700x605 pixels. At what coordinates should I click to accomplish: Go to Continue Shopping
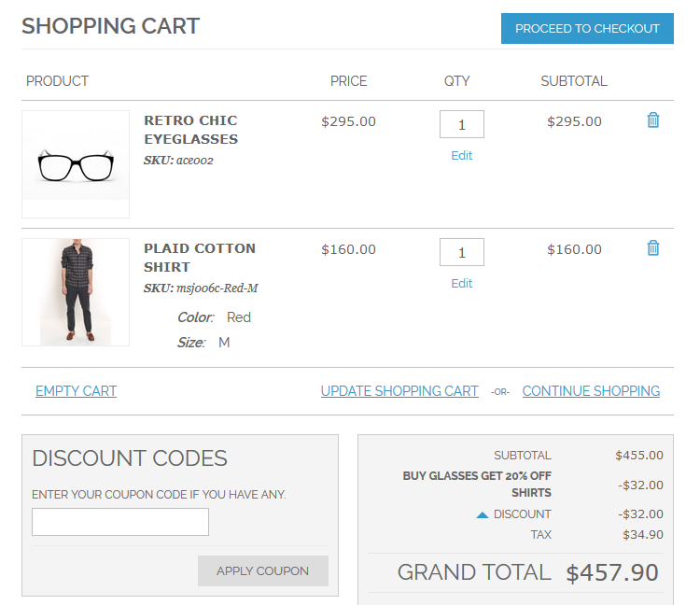coord(591,391)
